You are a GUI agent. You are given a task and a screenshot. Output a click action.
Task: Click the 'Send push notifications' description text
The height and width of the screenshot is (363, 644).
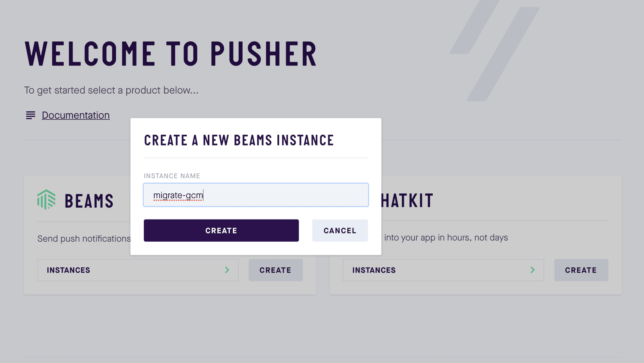tap(84, 239)
